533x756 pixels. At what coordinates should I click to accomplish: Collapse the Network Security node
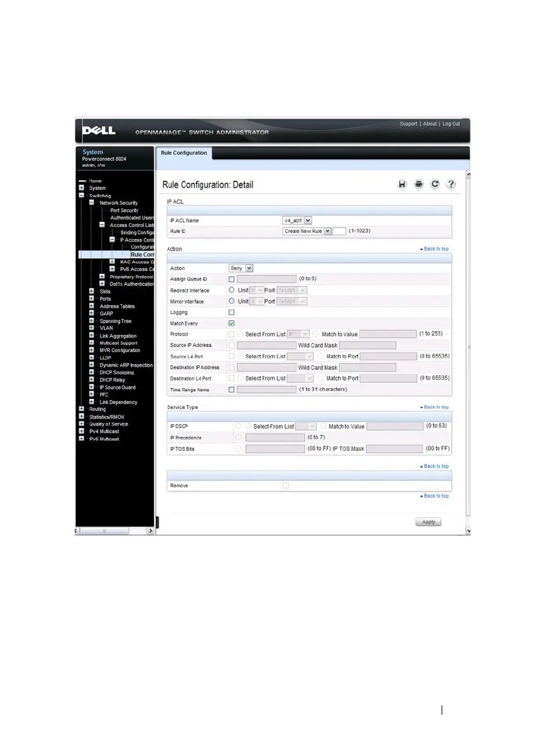click(x=91, y=202)
